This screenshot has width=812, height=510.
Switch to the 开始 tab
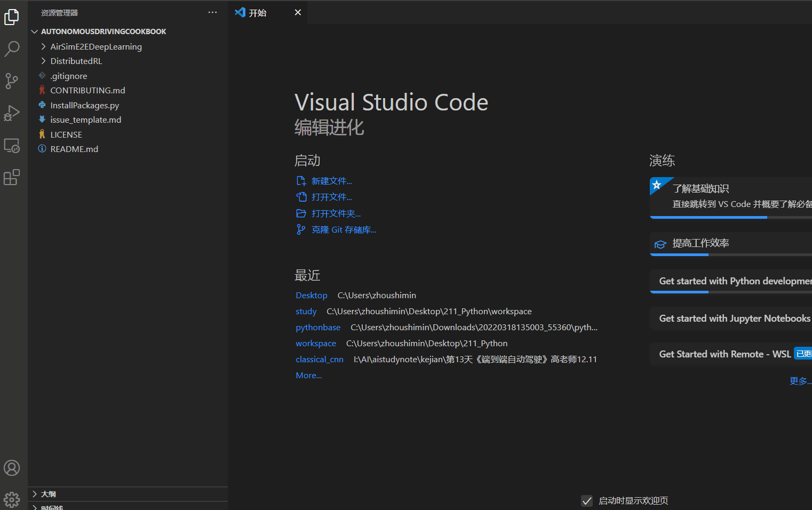pyautogui.click(x=268, y=12)
